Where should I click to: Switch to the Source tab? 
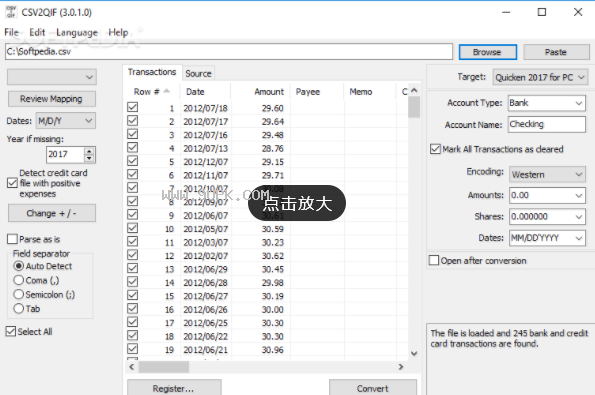[x=198, y=74]
